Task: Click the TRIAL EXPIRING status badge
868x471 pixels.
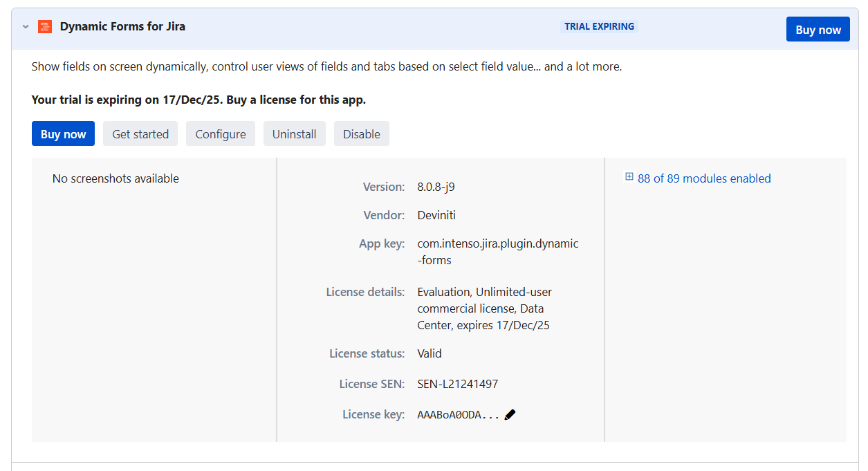Action: (599, 27)
